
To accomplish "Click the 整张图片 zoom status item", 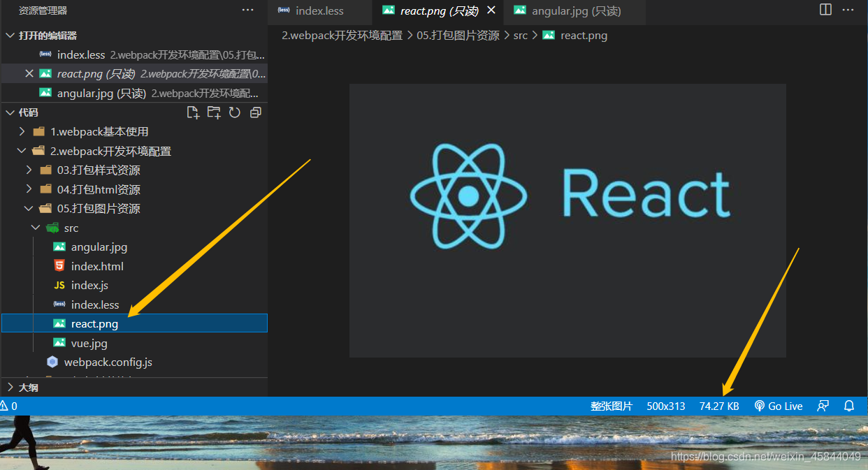I will point(612,406).
